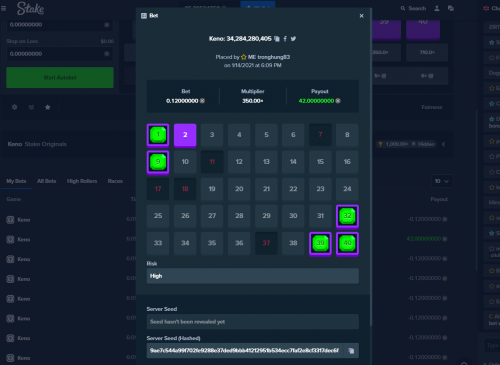
Task: Open the rows count dropdown showing 10
Action: 442,181
